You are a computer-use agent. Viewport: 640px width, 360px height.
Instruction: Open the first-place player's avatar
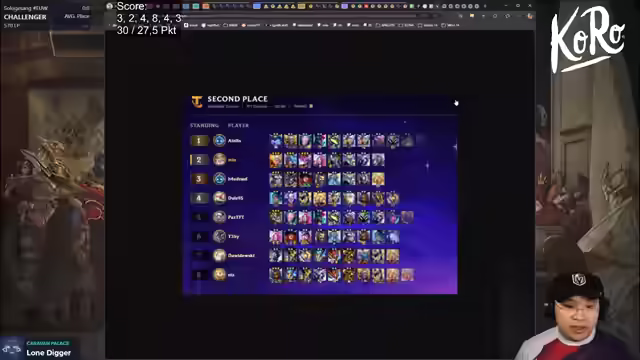219,140
